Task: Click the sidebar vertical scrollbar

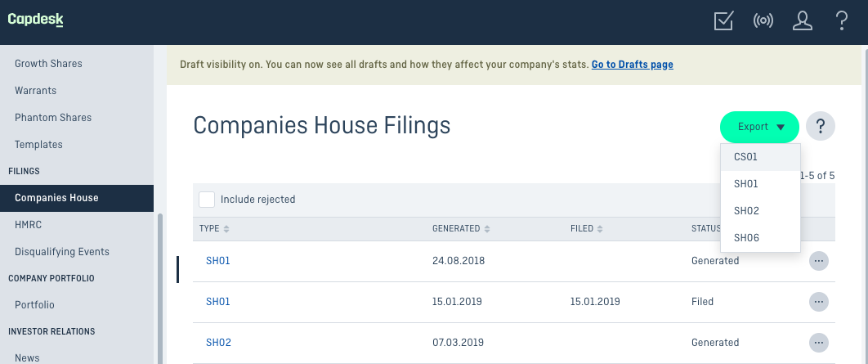Action: pyautogui.click(x=160, y=288)
